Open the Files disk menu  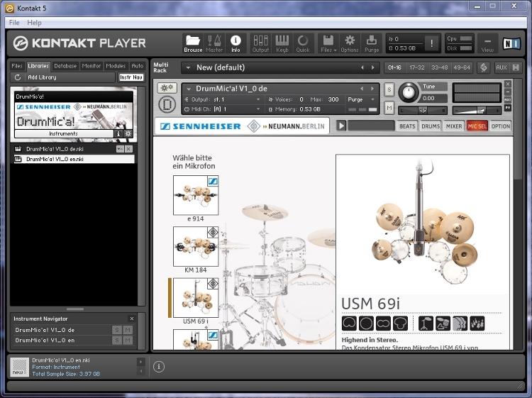[328, 43]
